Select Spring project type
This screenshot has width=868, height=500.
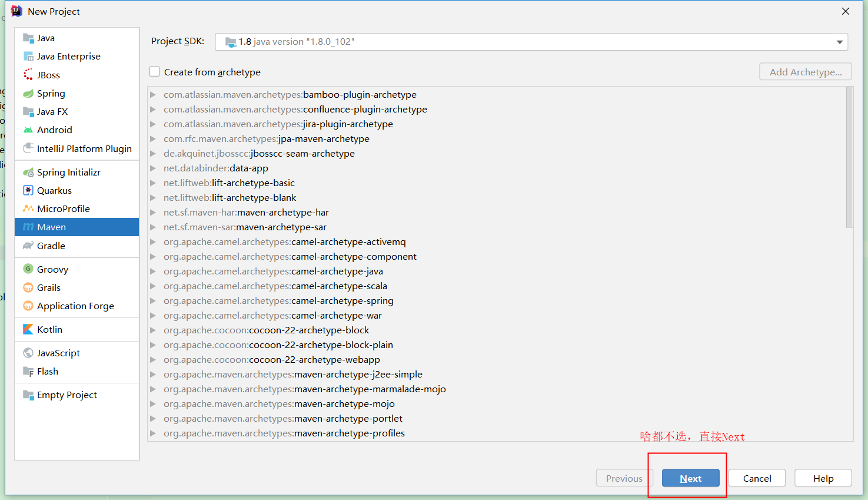coord(77,93)
